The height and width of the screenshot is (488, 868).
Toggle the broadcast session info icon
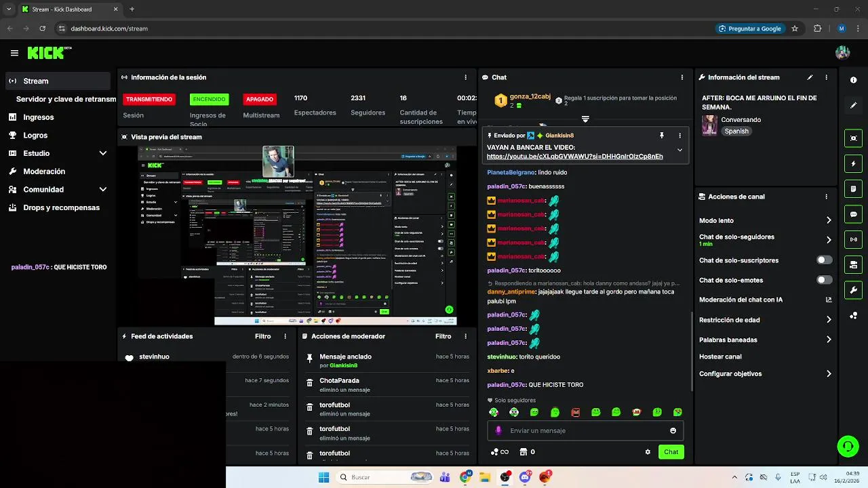853,239
